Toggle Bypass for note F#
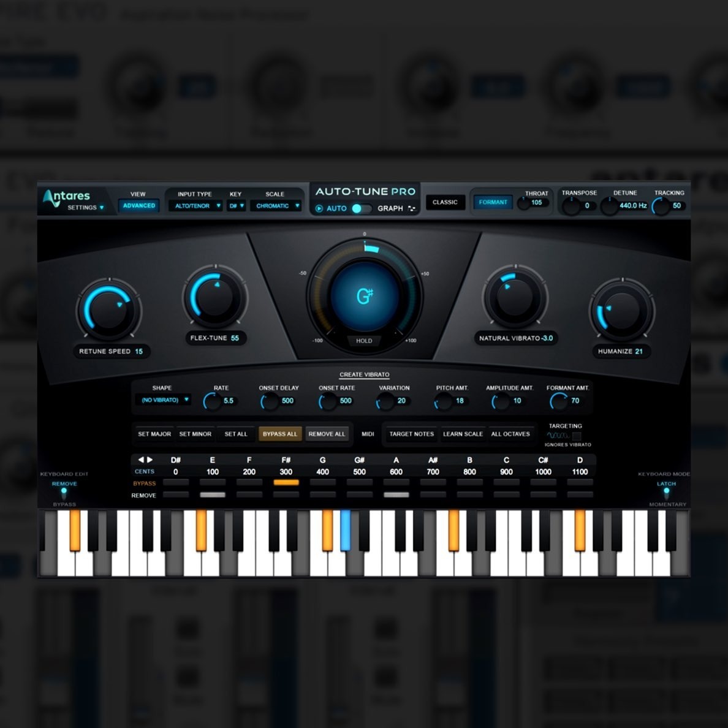Image resolution: width=728 pixels, height=728 pixels. pos(286,483)
